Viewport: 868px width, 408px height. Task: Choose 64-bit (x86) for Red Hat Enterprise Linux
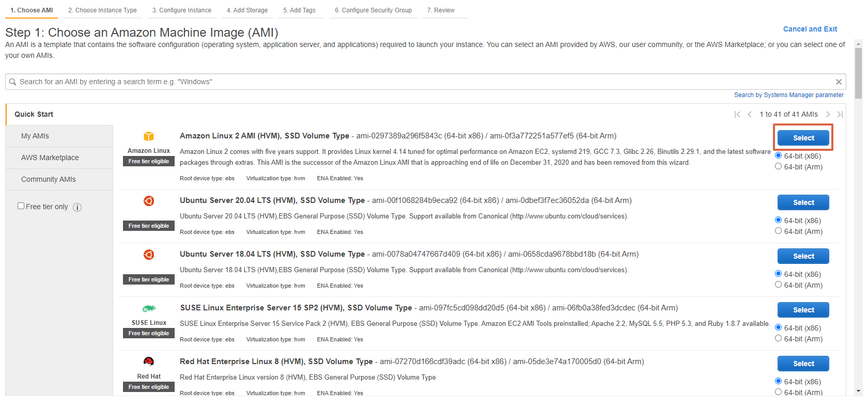point(778,381)
